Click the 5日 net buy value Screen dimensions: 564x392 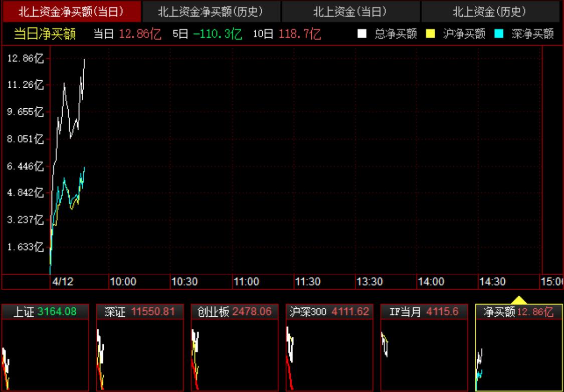[218, 34]
